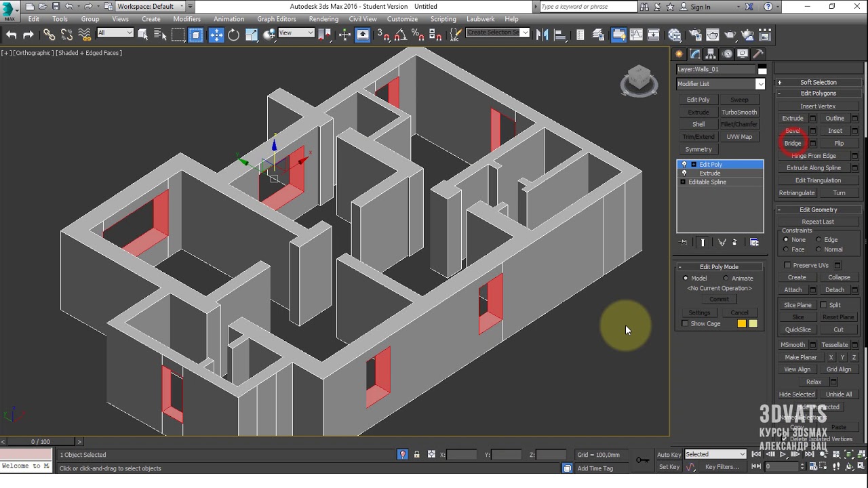Toggle 3D Snaps in toolbar
Viewport: 868px width, 488px height.
(383, 35)
